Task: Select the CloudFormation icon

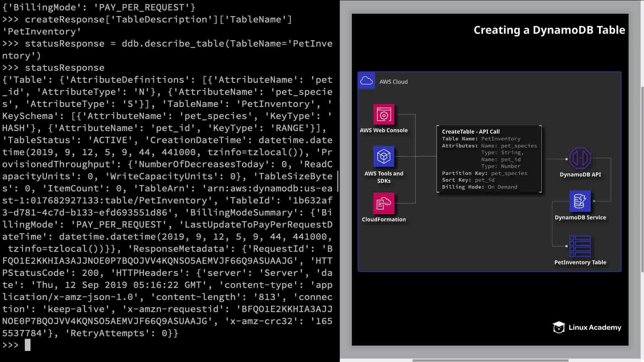Action: tap(384, 203)
